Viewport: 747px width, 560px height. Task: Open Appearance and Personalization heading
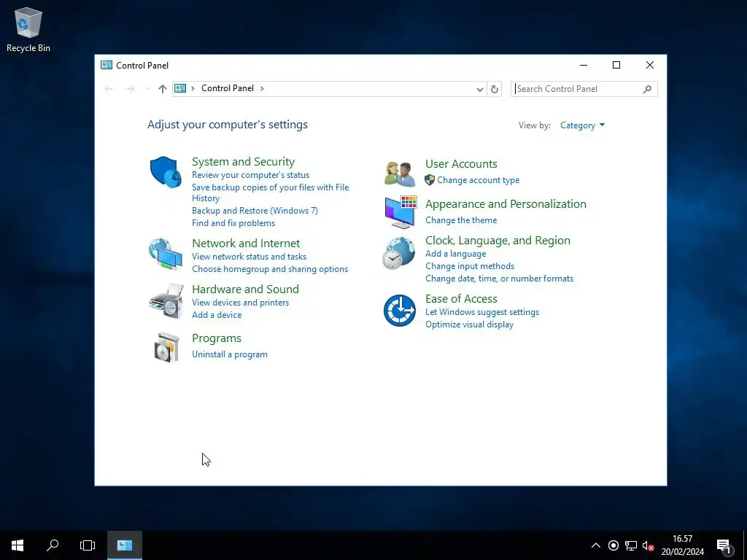[x=506, y=204]
